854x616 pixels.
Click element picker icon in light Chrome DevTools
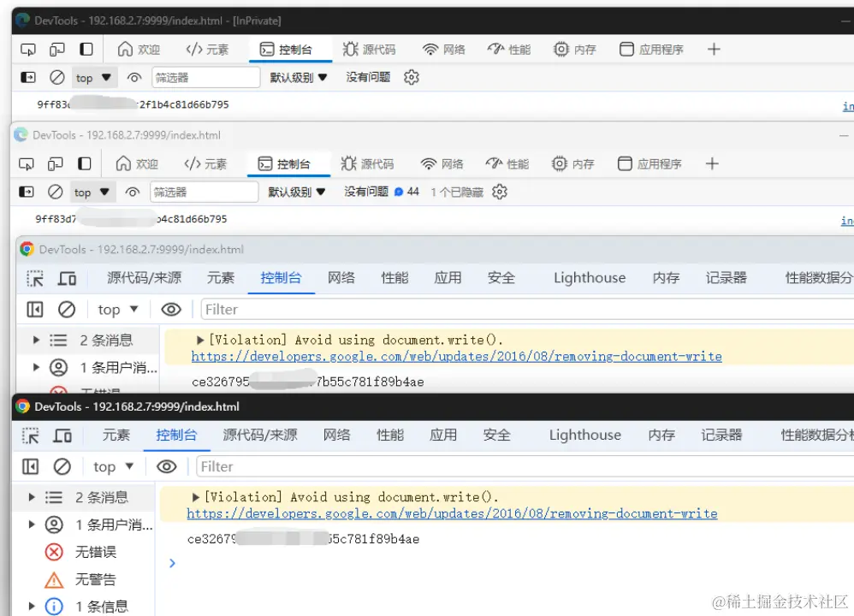tap(35, 278)
